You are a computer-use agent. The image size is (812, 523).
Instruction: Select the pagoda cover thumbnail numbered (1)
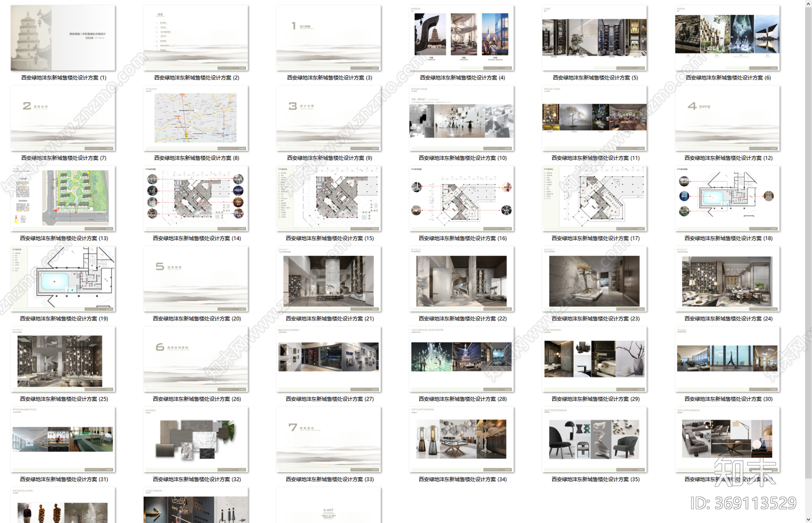pyautogui.click(x=63, y=38)
